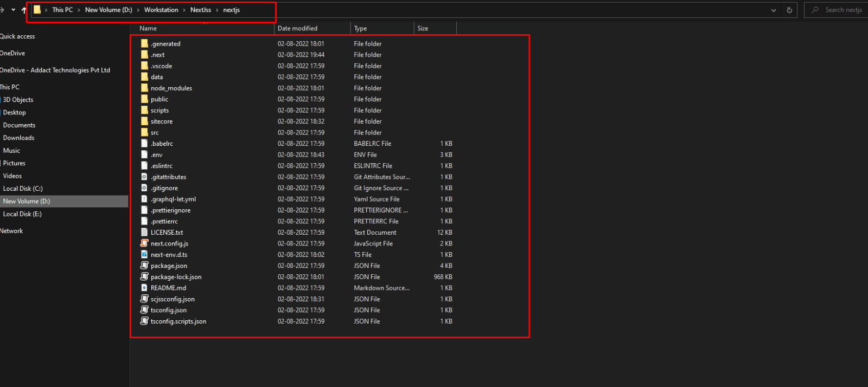Click the 968 KB size cell
This screenshot has height=387, width=868.
(443, 277)
